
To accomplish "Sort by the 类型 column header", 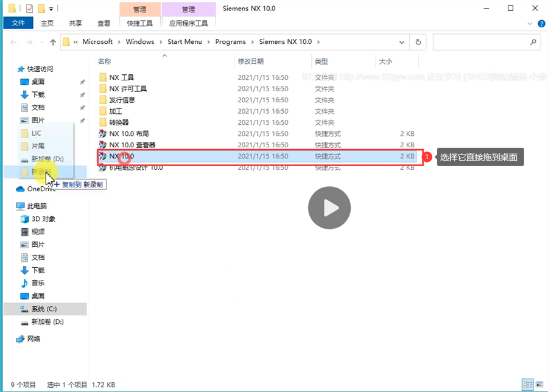I will tap(321, 61).
